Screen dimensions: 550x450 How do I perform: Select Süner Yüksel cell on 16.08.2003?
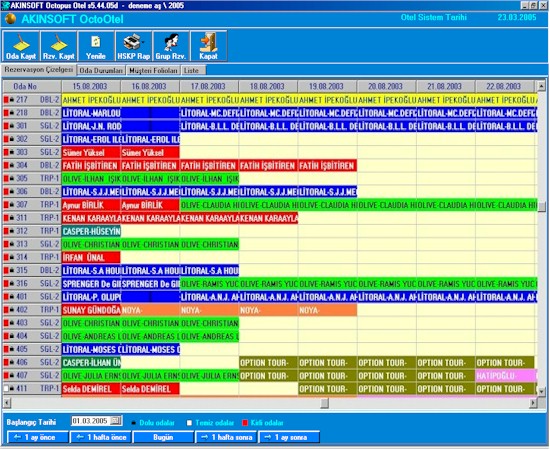[150, 153]
